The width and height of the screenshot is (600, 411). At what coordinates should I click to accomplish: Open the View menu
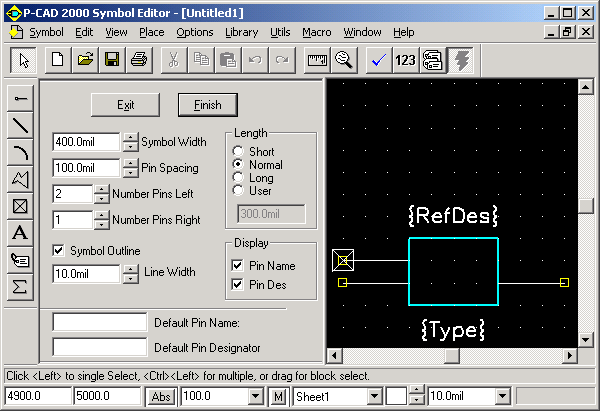(116, 32)
